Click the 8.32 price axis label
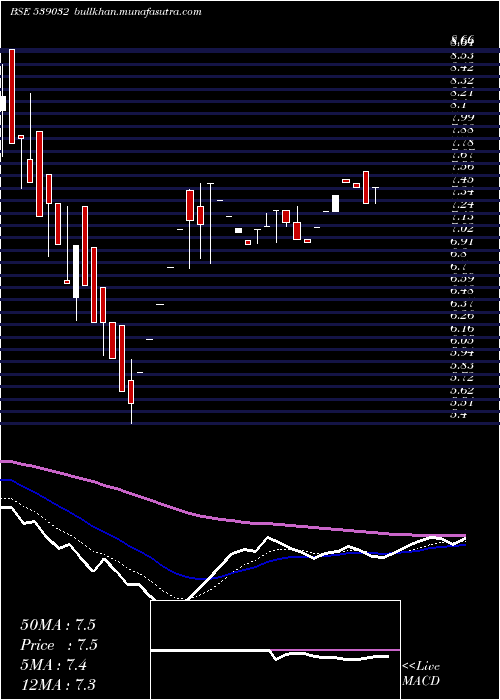This screenshot has width=500, height=700. [x=462, y=81]
